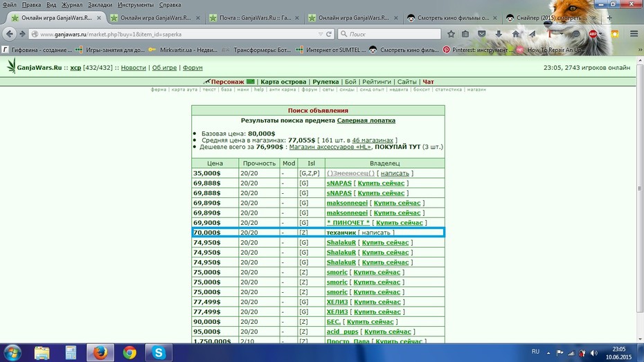The image size is (644, 362).
Task: Open a new browser tab with plus
Action: 609,17
